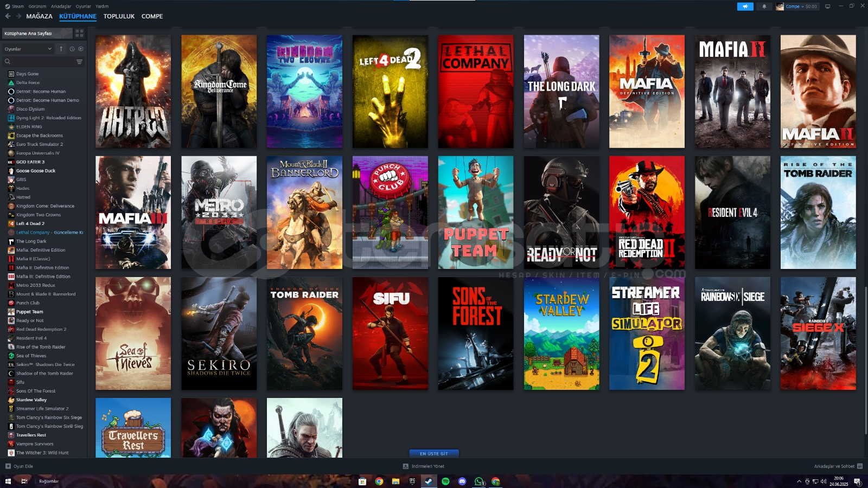Click the blue announcements megaphone icon
Viewport: 868px width, 488px height.
click(x=745, y=7)
